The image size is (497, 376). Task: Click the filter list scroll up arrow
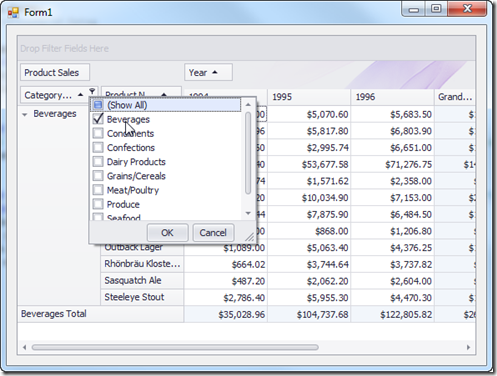[x=248, y=105]
